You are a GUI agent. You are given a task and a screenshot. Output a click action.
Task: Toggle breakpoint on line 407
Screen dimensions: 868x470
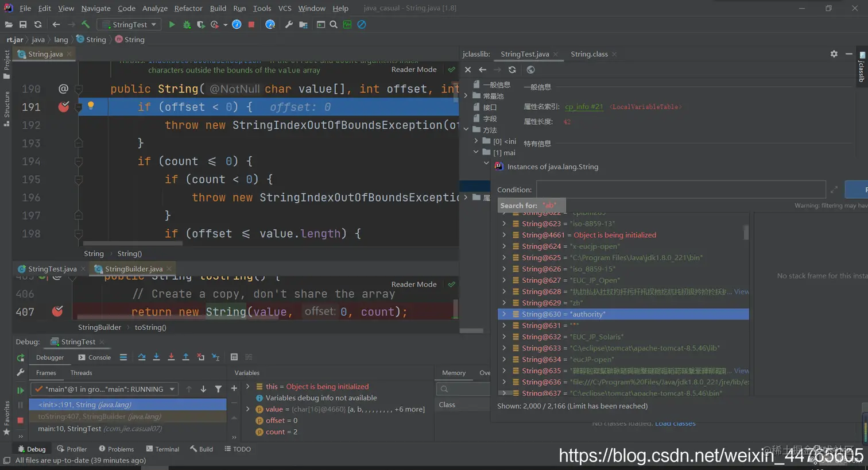pos(57,311)
